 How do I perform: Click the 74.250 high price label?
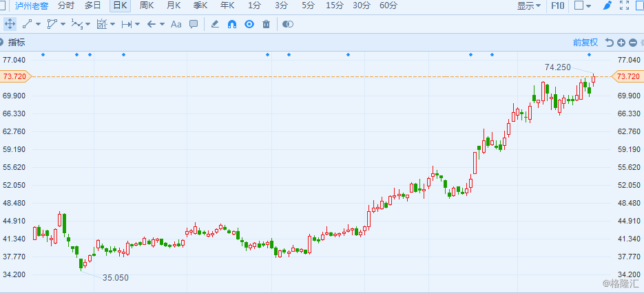[558, 67]
